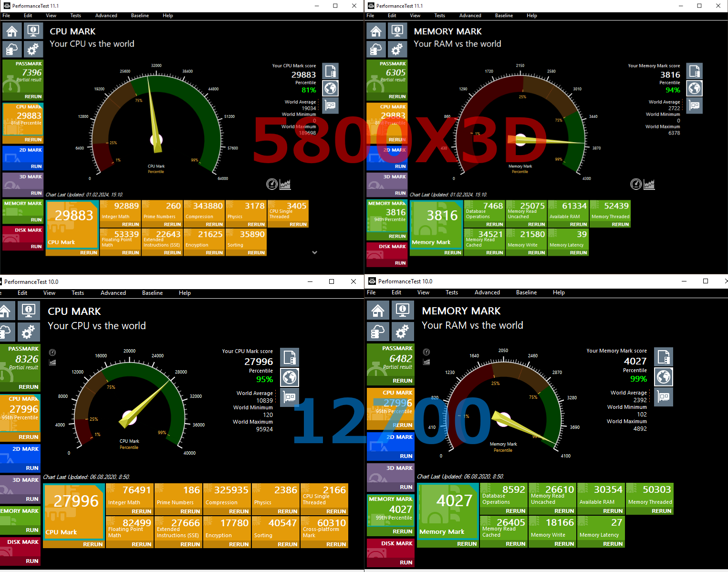The width and height of the screenshot is (728, 572).
Task: Open settings gears icon in 11.1 Memory Mark window
Action: click(x=397, y=49)
